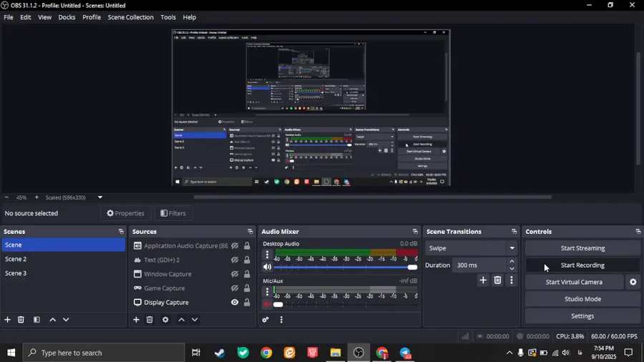This screenshot has height=362, width=644.
Task: Open the Swipe transition dropdown
Action: (x=471, y=248)
